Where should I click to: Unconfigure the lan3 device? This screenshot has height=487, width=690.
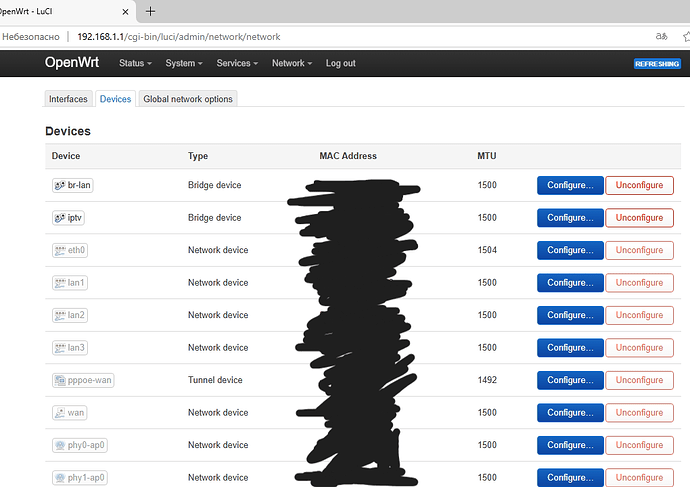click(639, 348)
